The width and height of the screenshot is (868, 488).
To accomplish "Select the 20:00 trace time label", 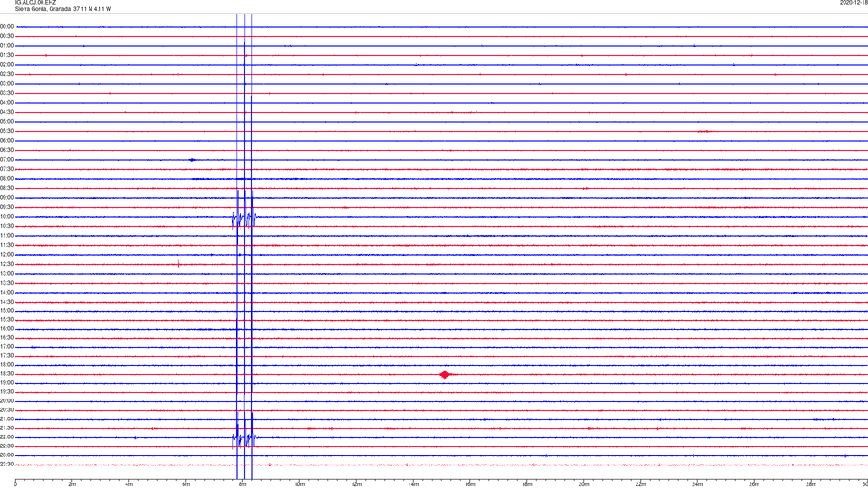I will (6, 401).
